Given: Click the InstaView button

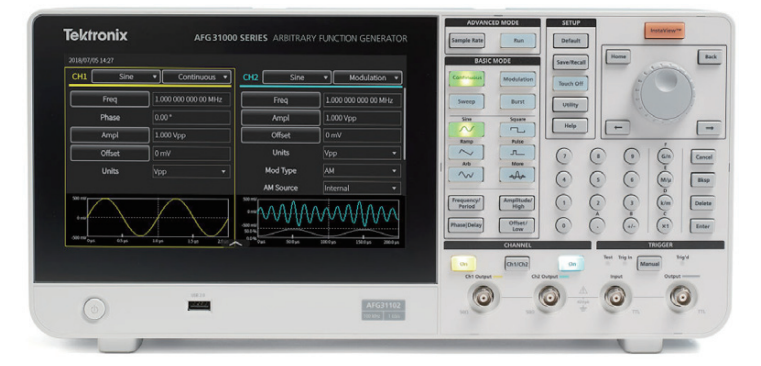Looking at the screenshot, I should (664, 31).
